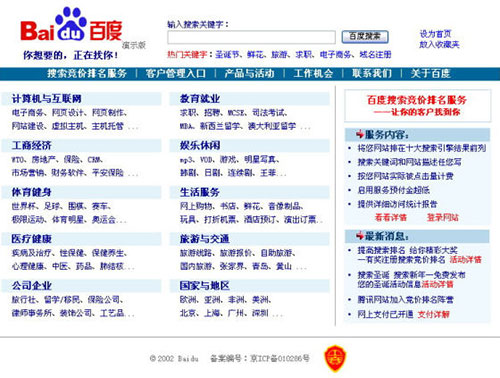Image resolution: width=500 pixels, height=378 pixels.
Task: Open the 生活服务 category heading
Action: [200, 192]
